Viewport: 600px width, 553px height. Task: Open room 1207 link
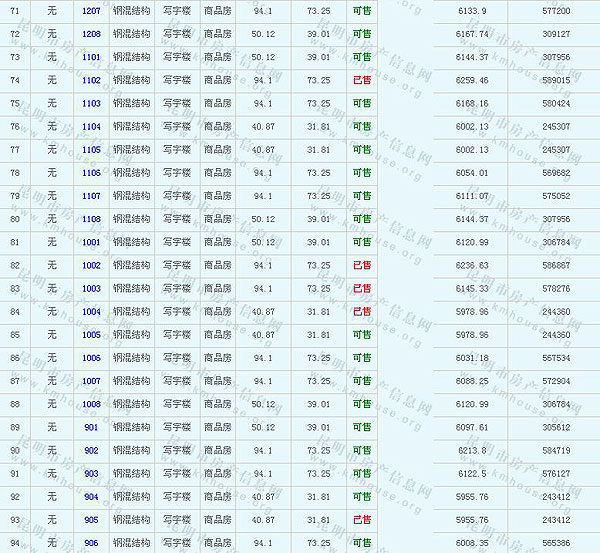91,11
